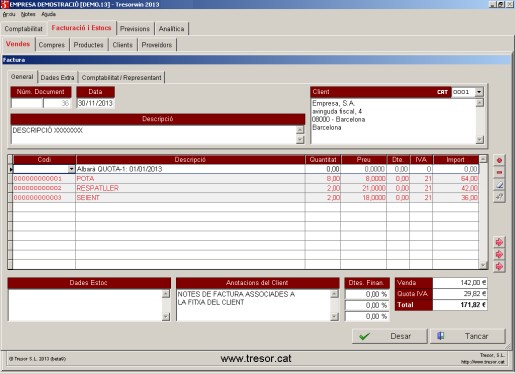Image resolution: width=515 pixels, height=374 pixels.
Task: Open the client code 0001 dropdown
Action: click(479, 92)
